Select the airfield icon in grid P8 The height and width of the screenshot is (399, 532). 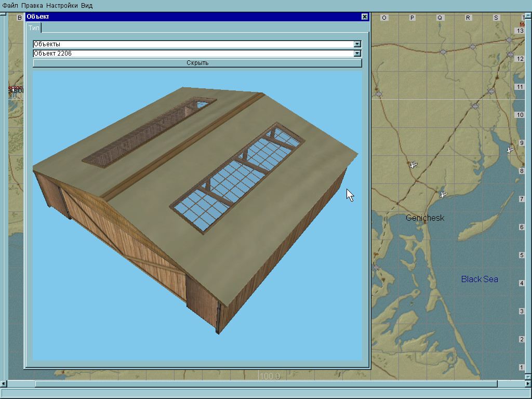tap(413, 165)
